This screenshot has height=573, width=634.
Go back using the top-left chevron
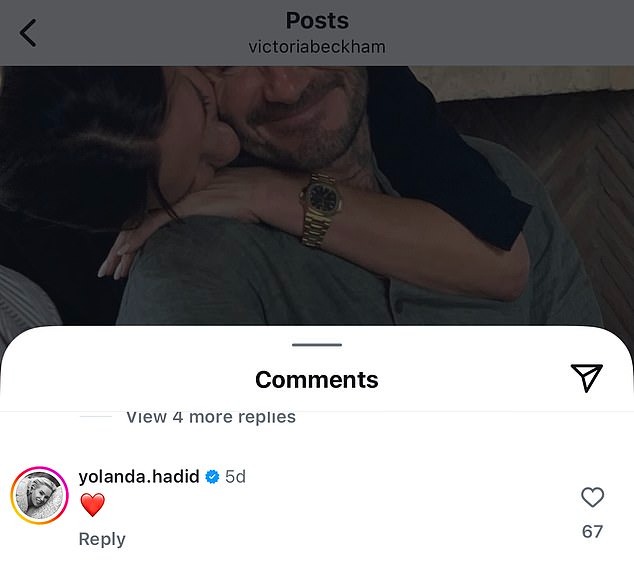pos(28,33)
